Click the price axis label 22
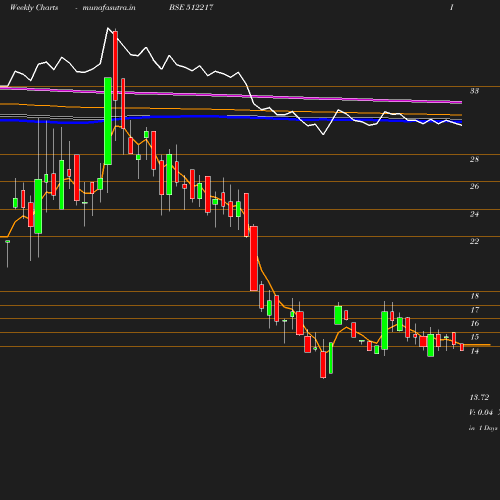Image resolution: width=500 pixels, height=500 pixels. coord(474,241)
